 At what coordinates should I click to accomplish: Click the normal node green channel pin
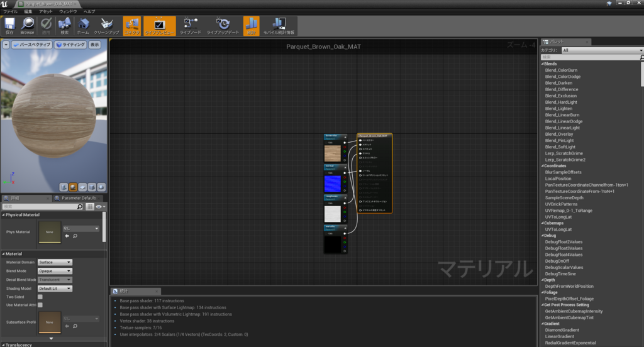pyautogui.click(x=345, y=182)
